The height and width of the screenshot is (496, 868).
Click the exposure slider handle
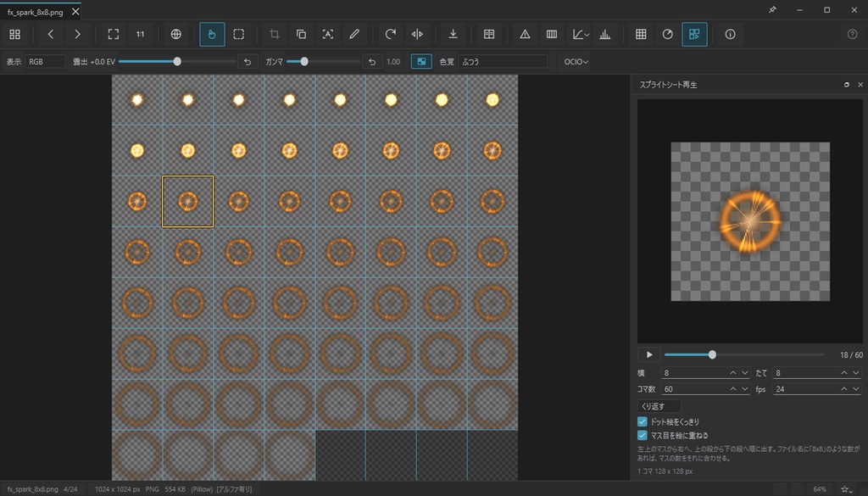pyautogui.click(x=177, y=61)
